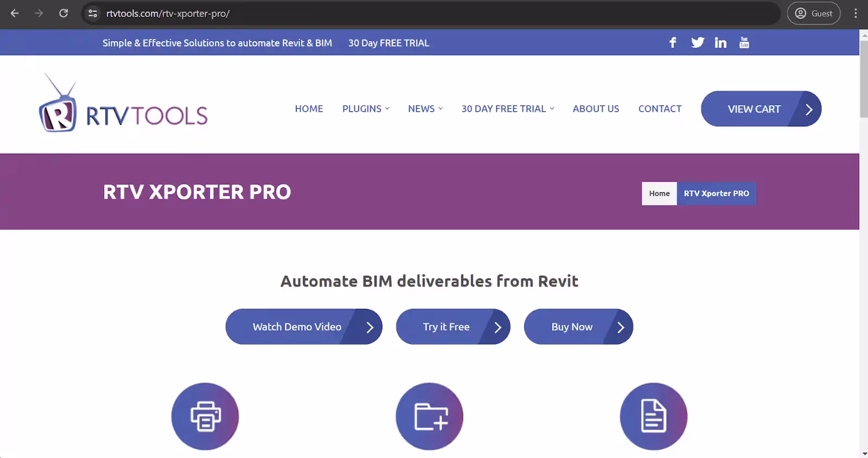The image size is (868, 458).
Task: Click the page vertical scrollbar thumb
Action: [x=864, y=79]
